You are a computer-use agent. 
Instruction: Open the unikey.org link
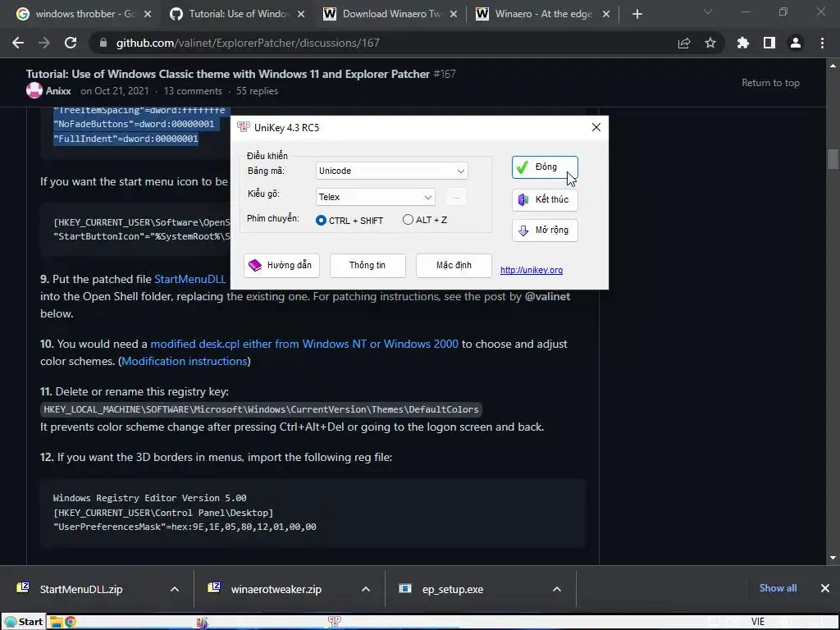click(532, 270)
